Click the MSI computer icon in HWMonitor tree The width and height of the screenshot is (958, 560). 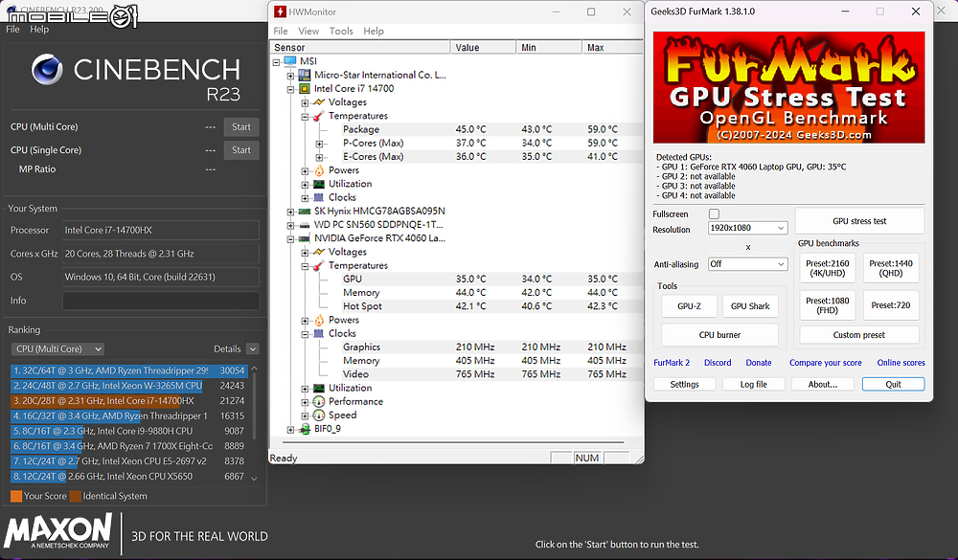click(289, 61)
